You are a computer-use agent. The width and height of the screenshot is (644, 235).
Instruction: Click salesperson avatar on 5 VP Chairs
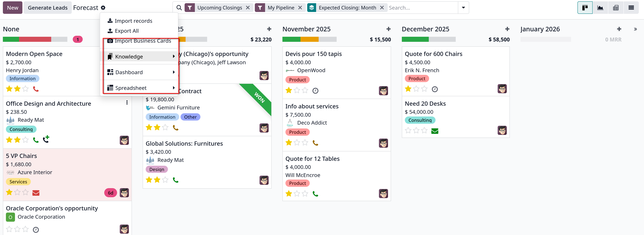tap(124, 193)
